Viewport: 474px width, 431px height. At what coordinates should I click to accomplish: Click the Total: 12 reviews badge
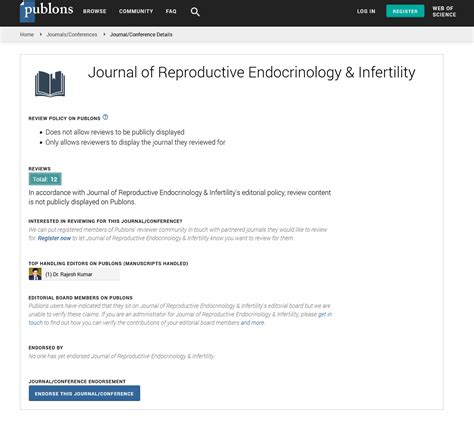point(45,179)
